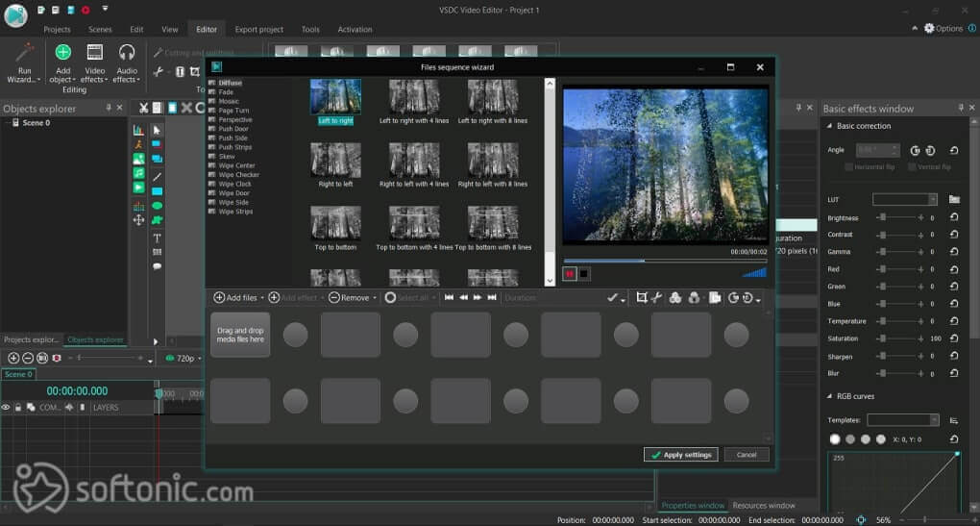Adjust the Contrast slider

coord(900,235)
